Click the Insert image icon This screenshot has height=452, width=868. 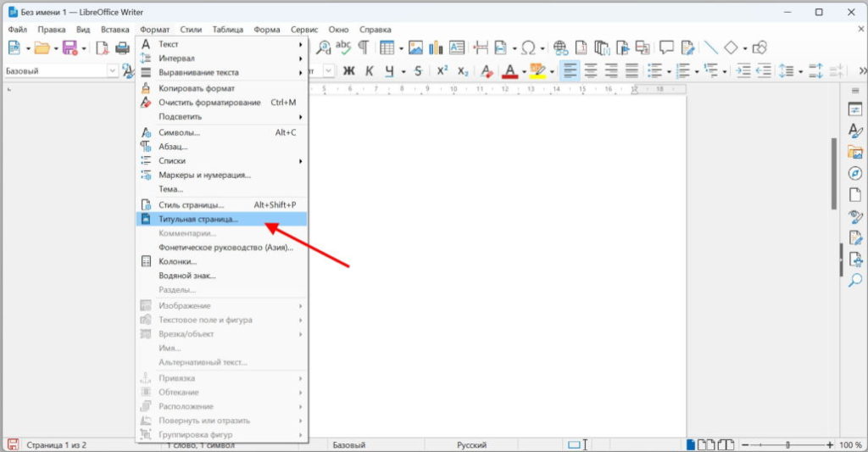tap(415, 48)
